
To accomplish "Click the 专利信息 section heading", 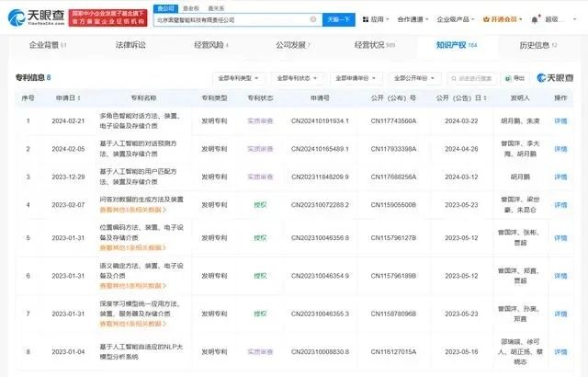I will (30, 77).
